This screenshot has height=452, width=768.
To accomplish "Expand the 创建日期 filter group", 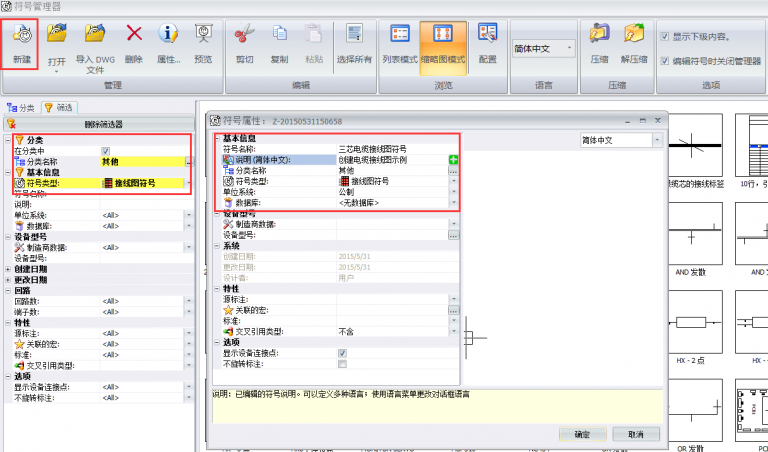I will tap(8, 269).
